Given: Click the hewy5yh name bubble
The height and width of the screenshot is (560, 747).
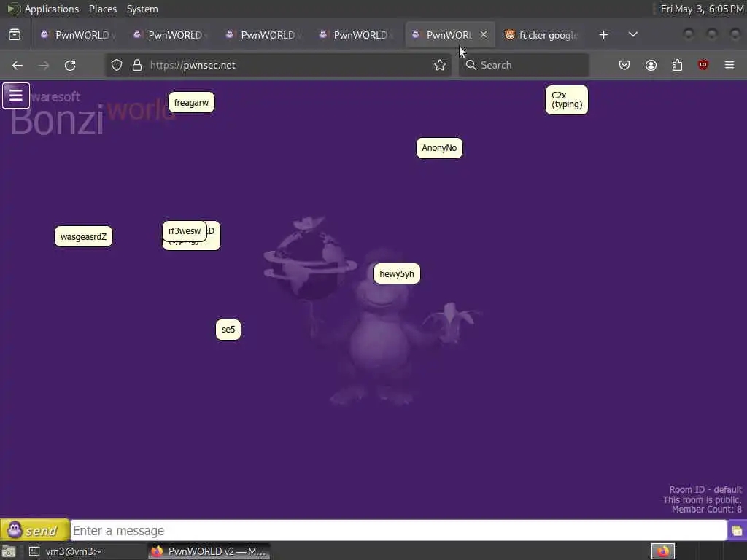Looking at the screenshot, I should click(x=397, y=274).
